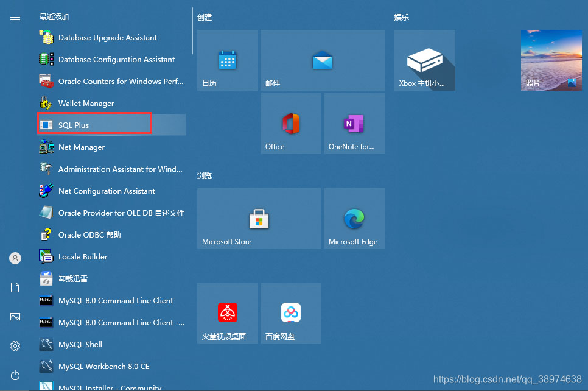Open the 日历 calendar tile
This screenshot has width=588, height=391.
227,60
